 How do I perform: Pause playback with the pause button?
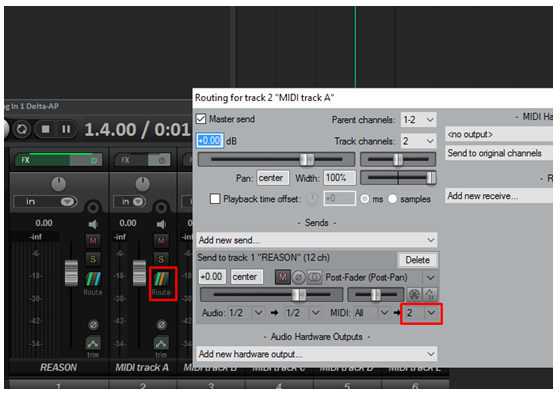tap(66, 129)
